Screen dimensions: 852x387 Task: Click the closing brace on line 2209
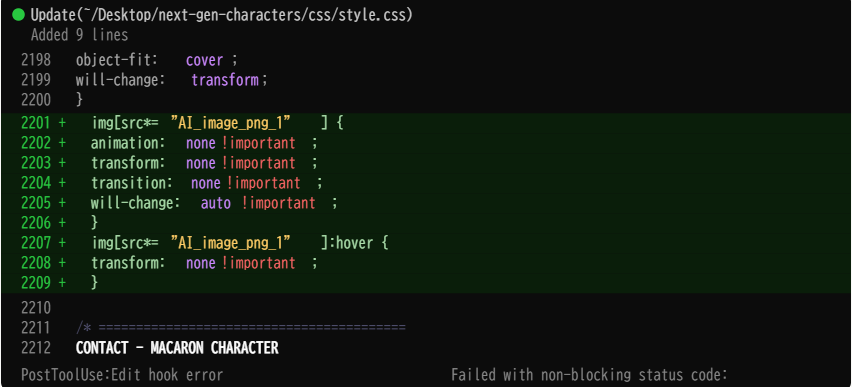[x=95, y=283]
